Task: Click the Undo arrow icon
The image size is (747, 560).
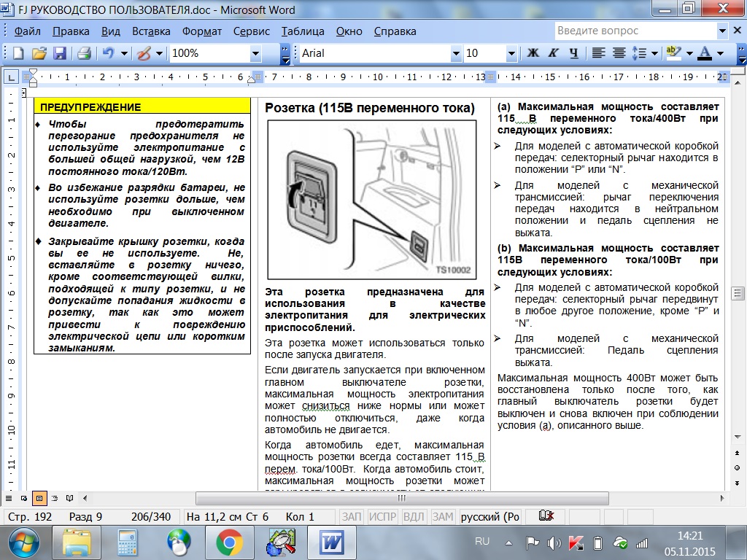Action: pyautogui.click(x=109, y=53)
